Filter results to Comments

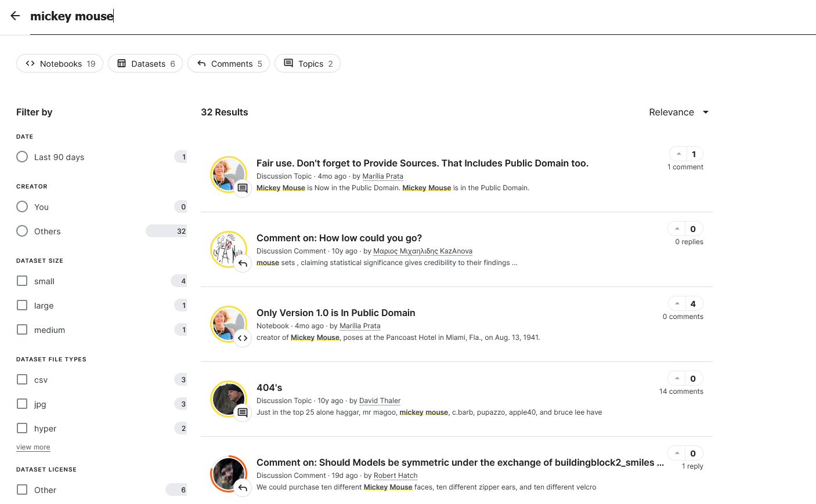pyautogui.click(x=229, y=64)
